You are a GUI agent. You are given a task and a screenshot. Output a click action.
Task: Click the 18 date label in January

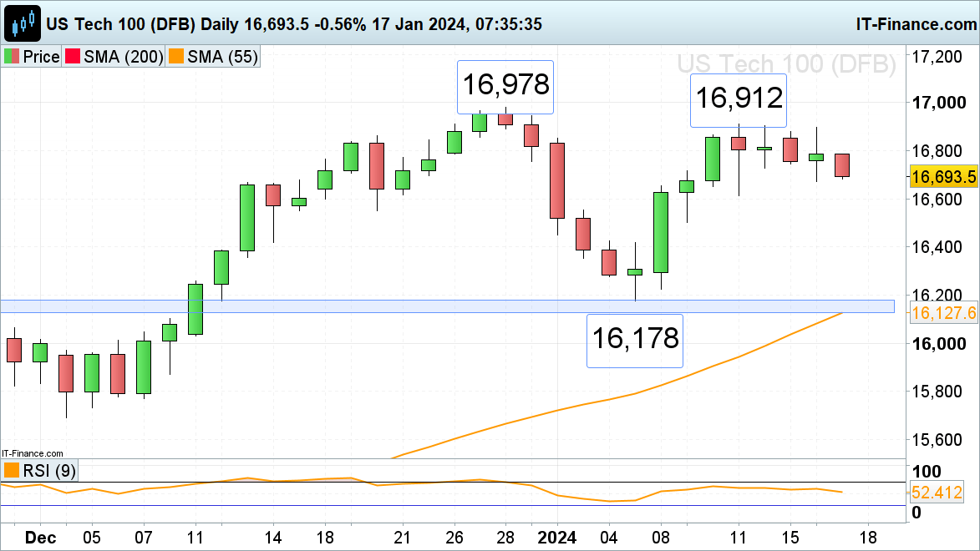[x=867, y=538]
